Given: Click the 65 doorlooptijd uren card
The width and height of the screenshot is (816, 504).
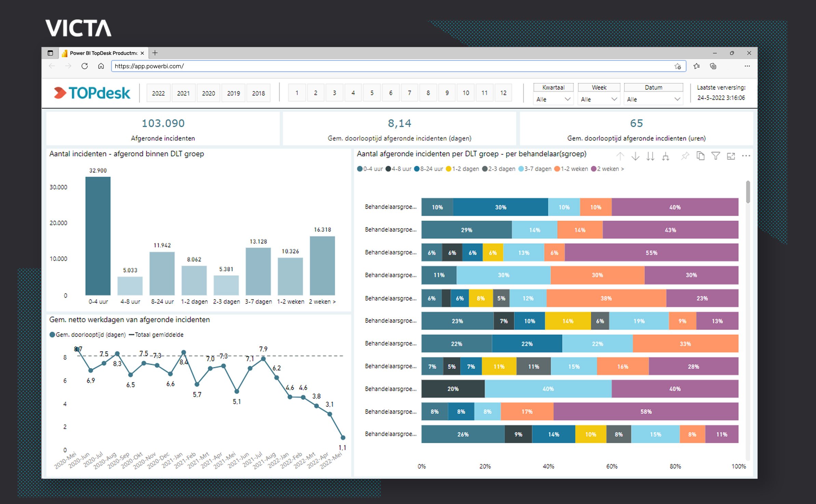Looking at the screenshot, I should (x=636, y=129).
